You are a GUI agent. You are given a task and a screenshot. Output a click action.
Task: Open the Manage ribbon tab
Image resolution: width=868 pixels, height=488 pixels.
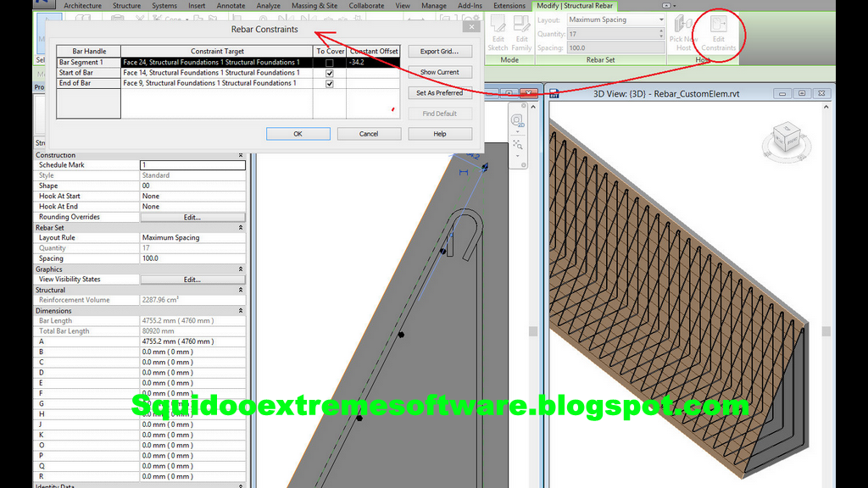434,6
